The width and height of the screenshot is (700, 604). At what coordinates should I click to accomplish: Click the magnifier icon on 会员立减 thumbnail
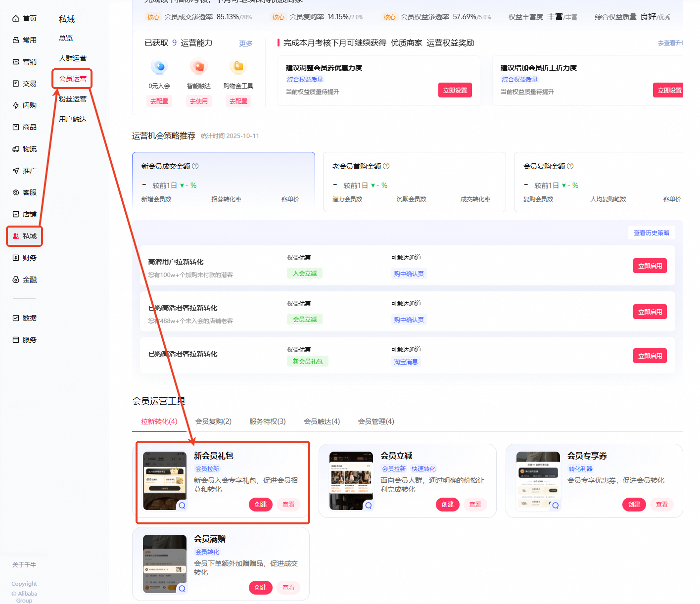coord(369,506)
